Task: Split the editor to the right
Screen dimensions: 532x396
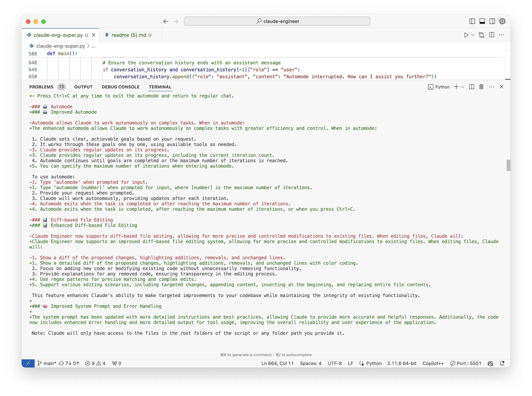Action: point(492,35)
